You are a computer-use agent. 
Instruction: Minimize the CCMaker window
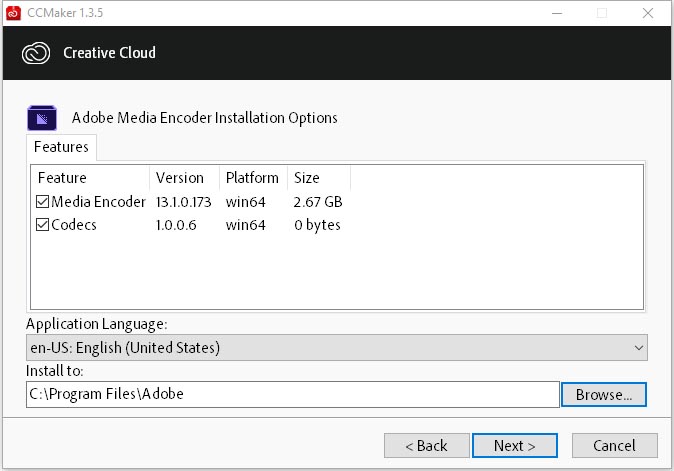pos(557,13)
